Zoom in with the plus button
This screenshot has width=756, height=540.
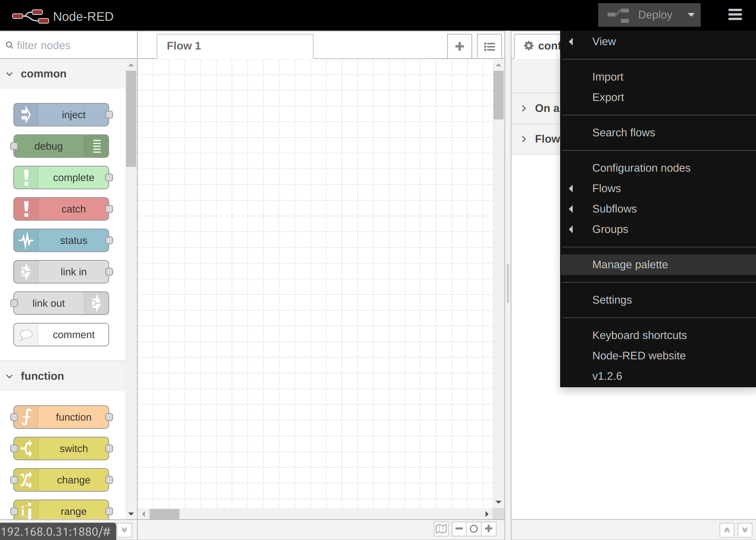coord(489,529)
